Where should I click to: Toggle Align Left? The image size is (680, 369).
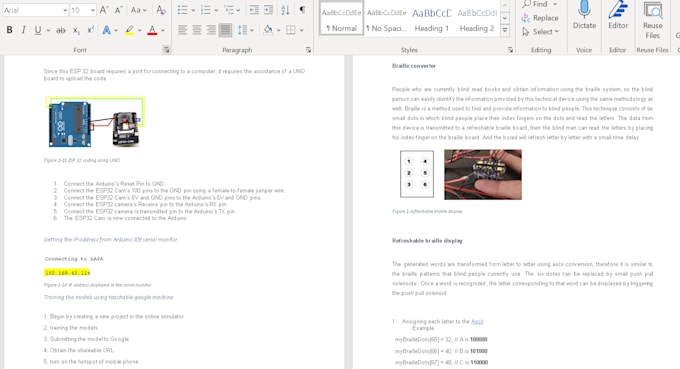(183, 30)
